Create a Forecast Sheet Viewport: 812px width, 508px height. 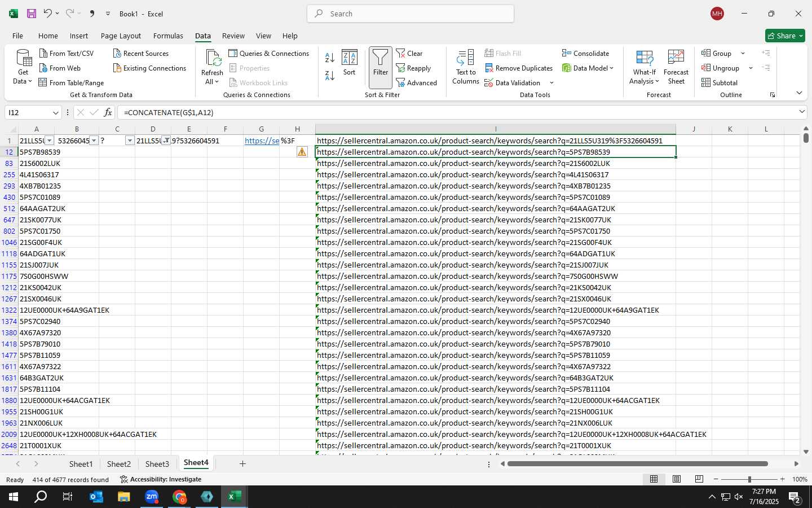[676, 67]
